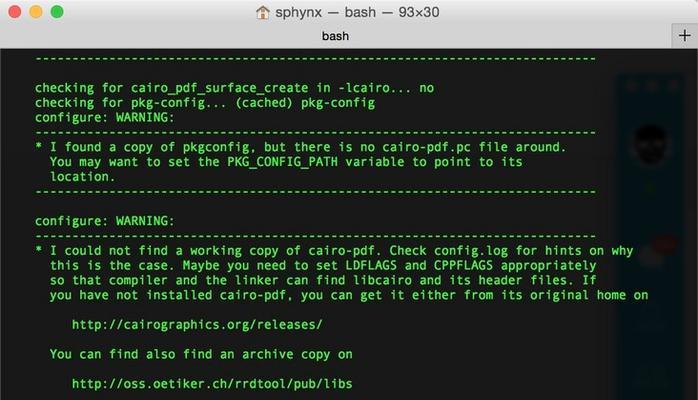Screen dimensions: 698x400
Task: Select the bash tab
Action: tap(335, 36)
